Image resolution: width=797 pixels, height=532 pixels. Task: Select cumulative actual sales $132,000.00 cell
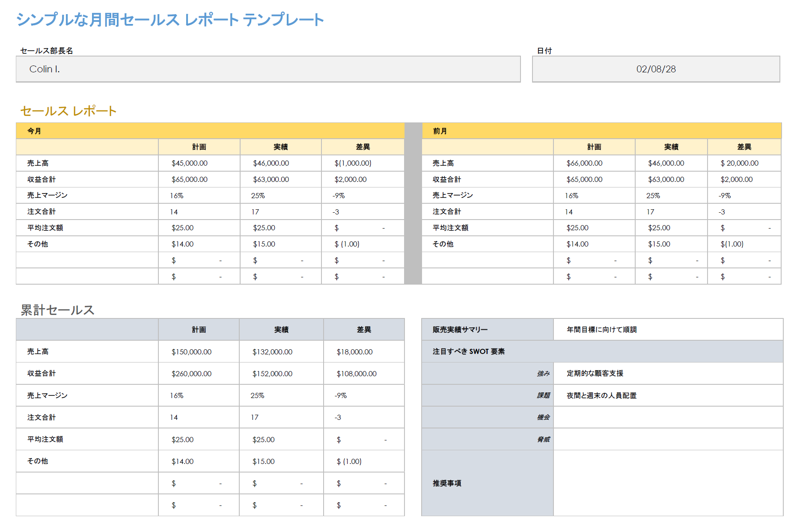pos(281,352)
